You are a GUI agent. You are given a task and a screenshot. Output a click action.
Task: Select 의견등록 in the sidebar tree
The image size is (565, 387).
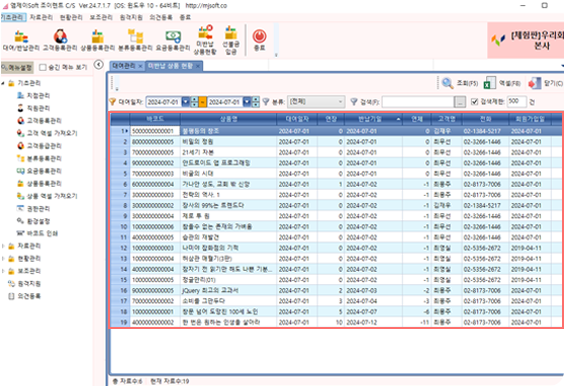(x=25, y=296)
